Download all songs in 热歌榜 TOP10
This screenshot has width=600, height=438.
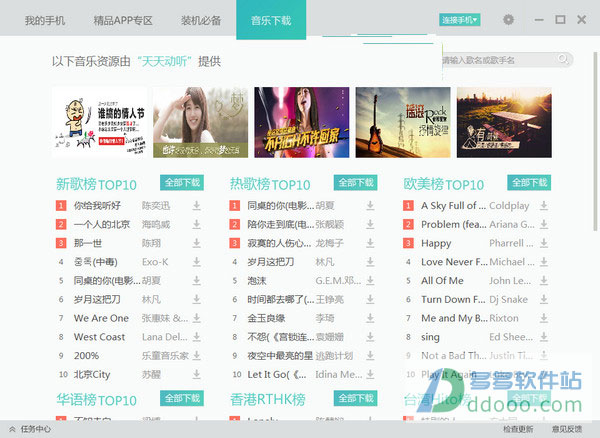[355, 183]
